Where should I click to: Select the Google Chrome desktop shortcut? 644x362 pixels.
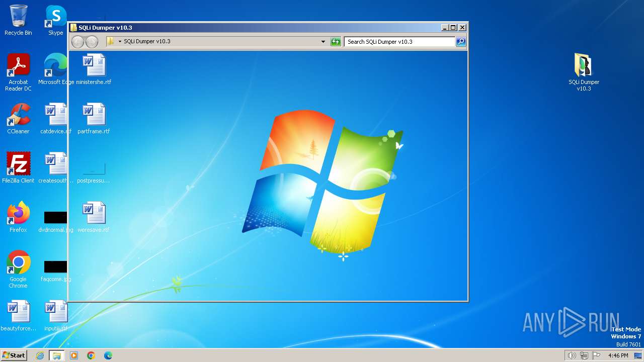pyautogui.click(x=18, y=269)
